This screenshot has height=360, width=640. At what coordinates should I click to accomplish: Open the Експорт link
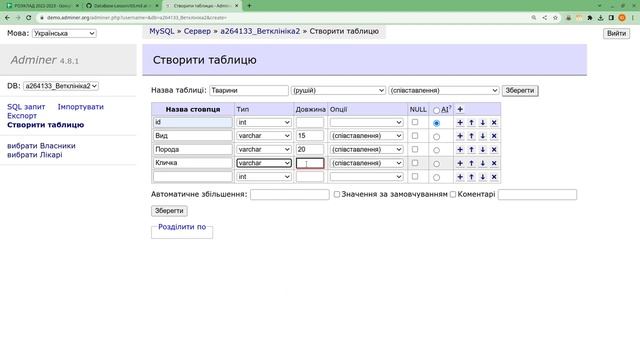(x=22, y=116)
